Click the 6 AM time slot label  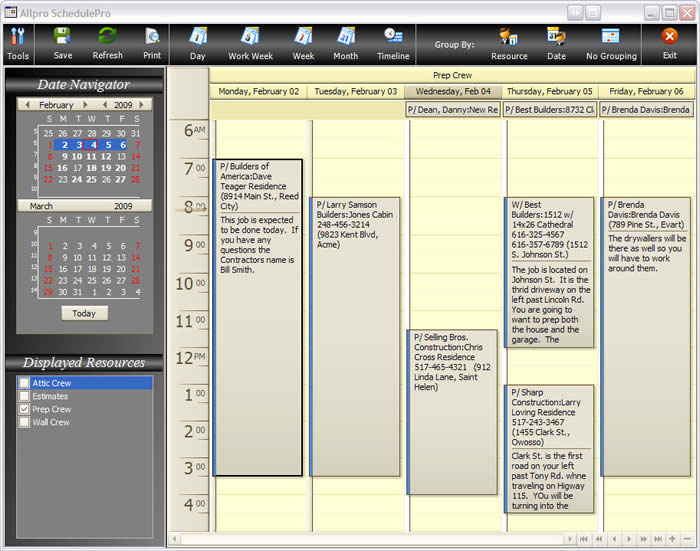pos(194,130)
